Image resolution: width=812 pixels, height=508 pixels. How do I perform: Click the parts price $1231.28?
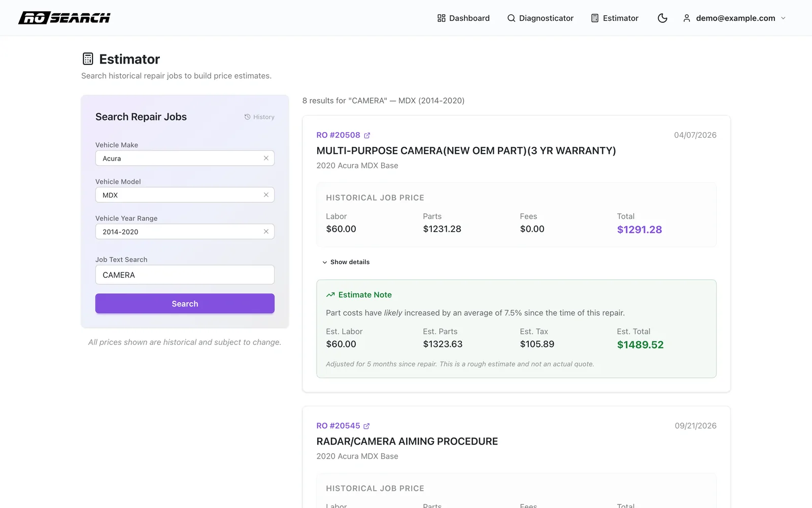pos(442,229)
